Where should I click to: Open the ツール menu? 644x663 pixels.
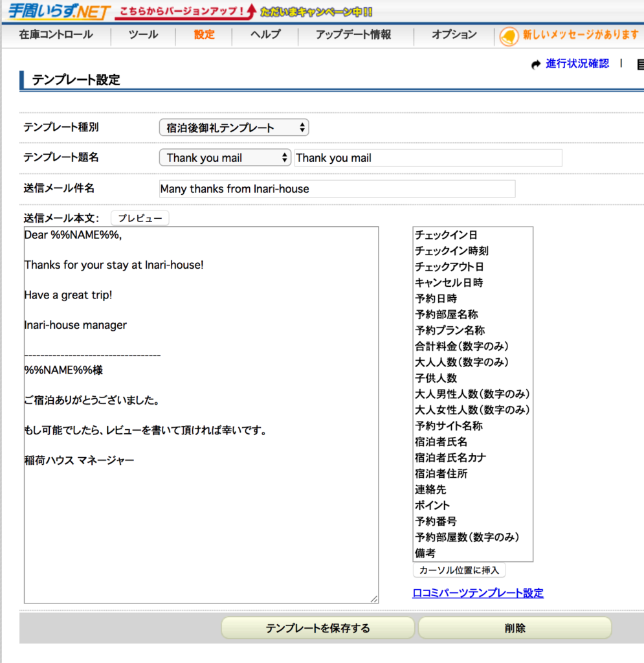coord(143,35)
